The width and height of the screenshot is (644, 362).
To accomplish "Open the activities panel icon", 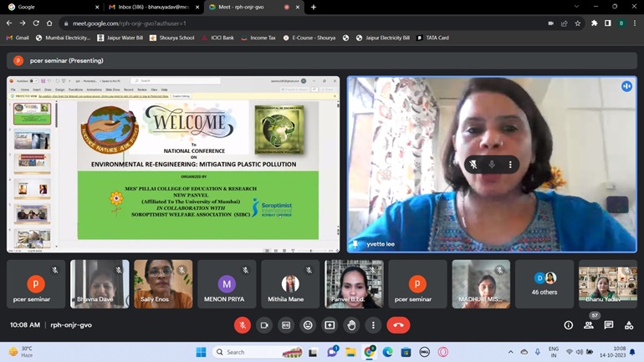I will (x=629, y=325).
